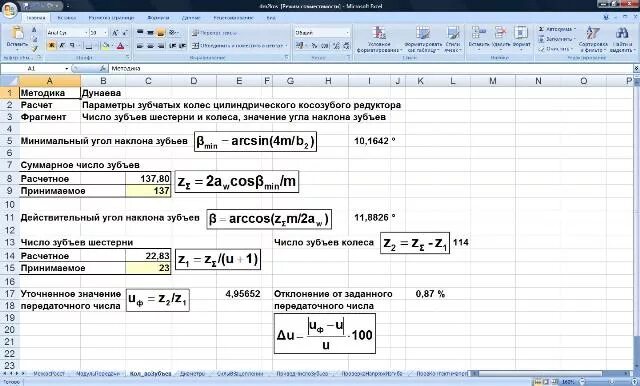Select the yellow cell with value 137
Image resolution: width=640 pixels, height=386 pixels.
pyautogui.click(x=148, y=191)
